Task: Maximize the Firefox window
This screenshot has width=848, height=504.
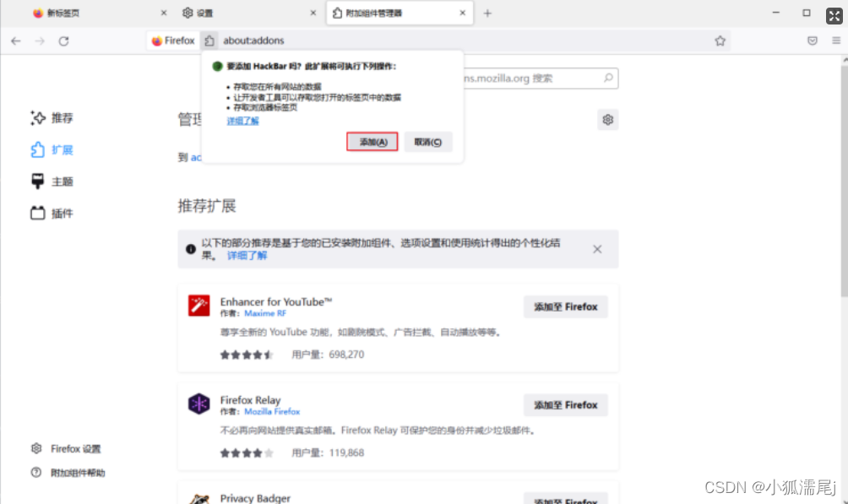Action: point(807,13)
